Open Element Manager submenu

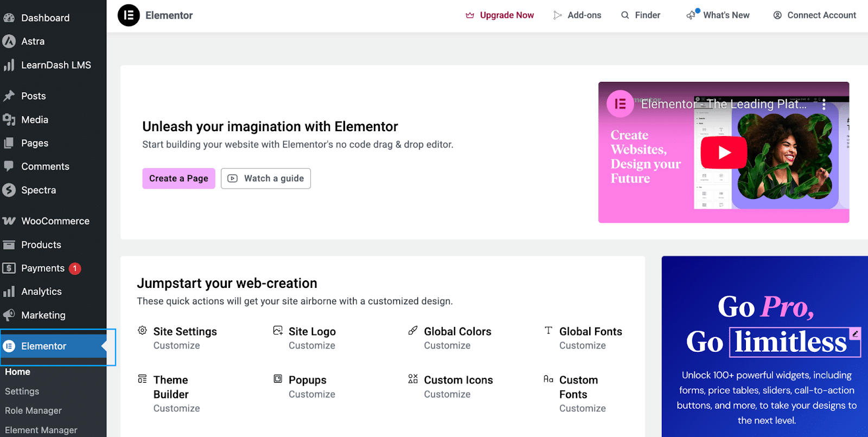click(41, 430)
